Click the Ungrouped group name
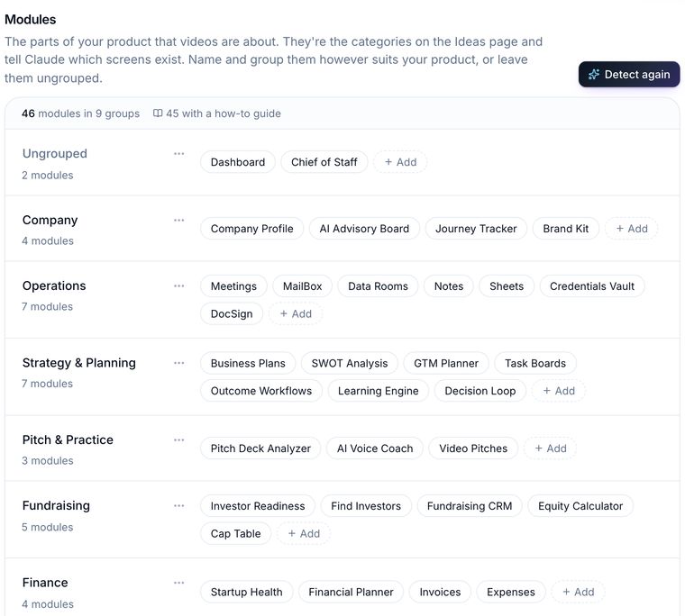This screenshot has width=685, height=616. pos(55,154)
